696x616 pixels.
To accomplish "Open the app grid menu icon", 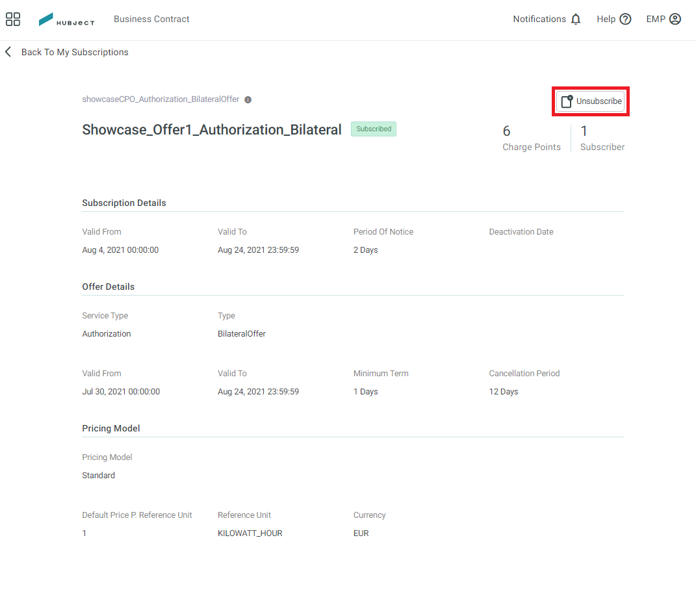I will coord(13,19).
